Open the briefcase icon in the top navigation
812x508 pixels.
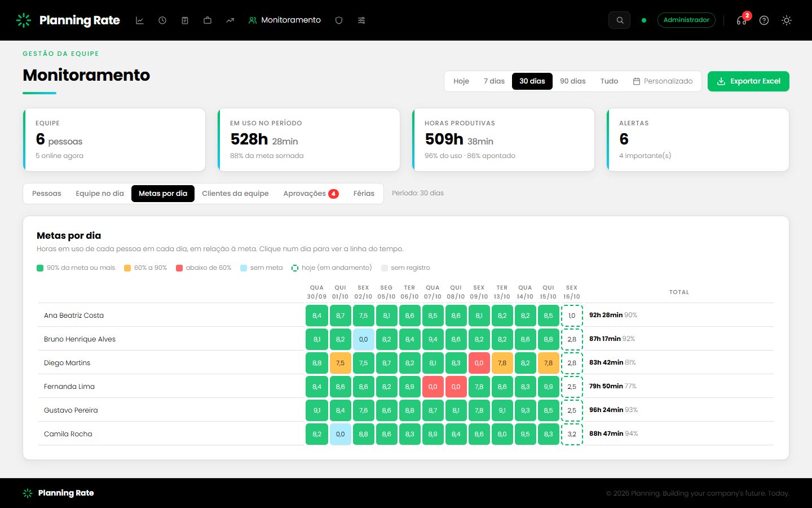(x=208, y=20)
